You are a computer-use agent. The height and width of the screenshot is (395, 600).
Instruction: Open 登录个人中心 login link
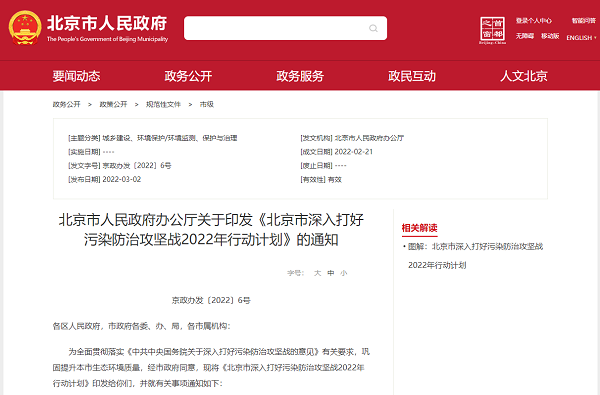coord(533,21)
